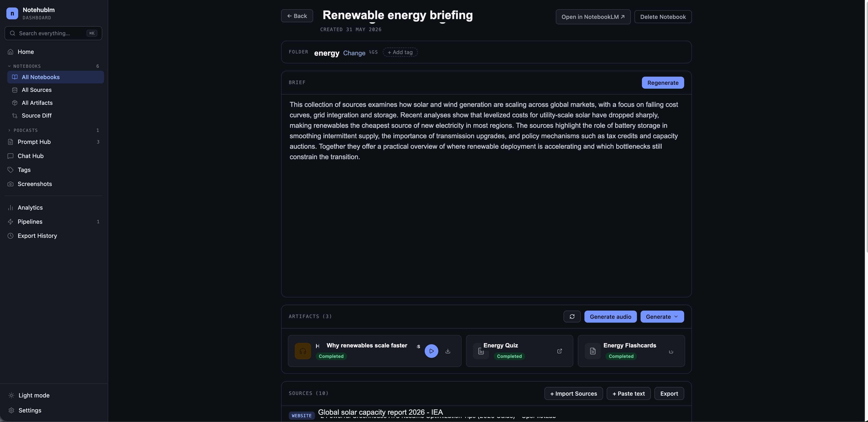Viewport: 868px width, 422px height.
Task: Regenerate the brief
Action: 663,83
